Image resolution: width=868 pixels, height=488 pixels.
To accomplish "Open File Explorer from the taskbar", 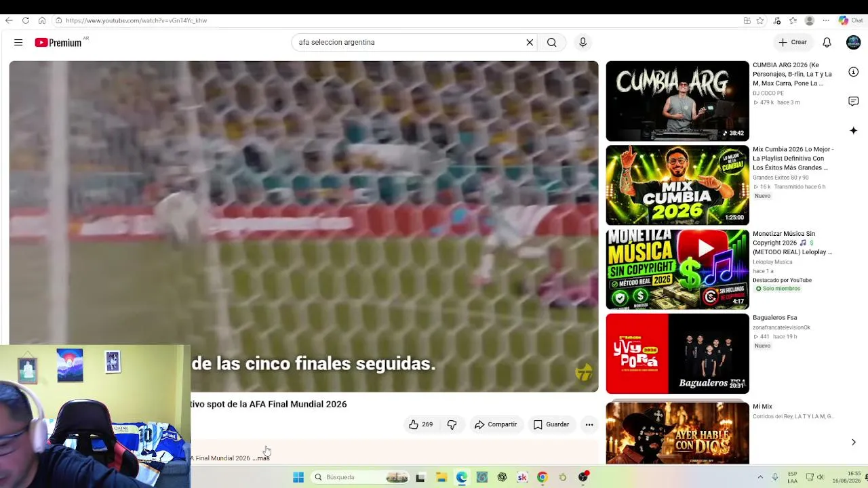I will 441,477.
